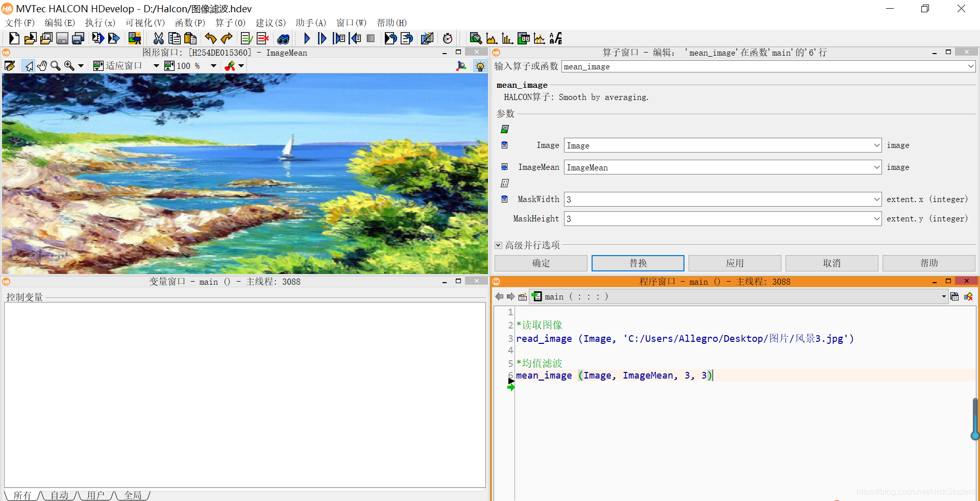Run the program with the play icon

pyautogui.click(x=307, y=38)
